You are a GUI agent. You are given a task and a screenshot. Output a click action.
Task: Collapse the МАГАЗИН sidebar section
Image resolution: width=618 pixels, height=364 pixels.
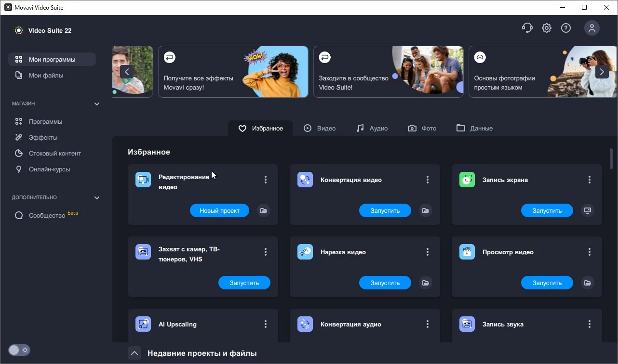pos(96,104)
